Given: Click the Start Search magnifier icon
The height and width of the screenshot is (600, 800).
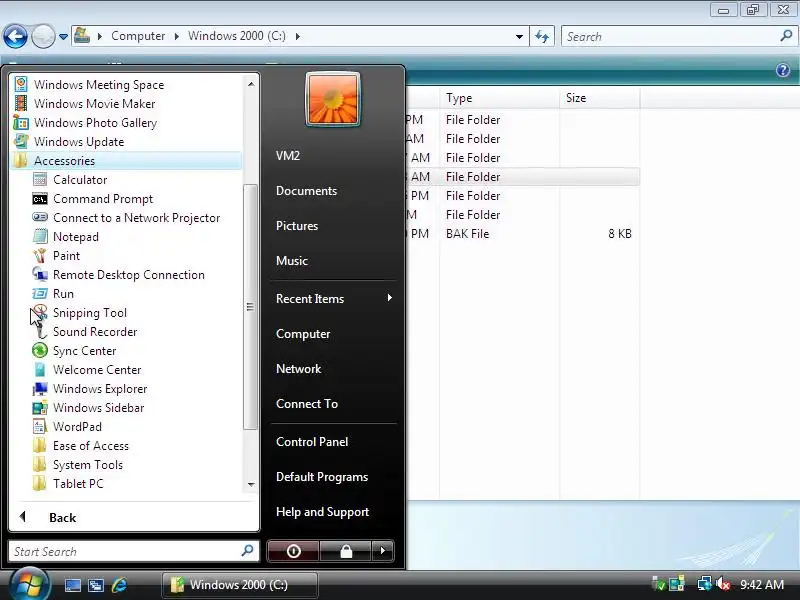Looking at the screenshot, I should 247,551.
